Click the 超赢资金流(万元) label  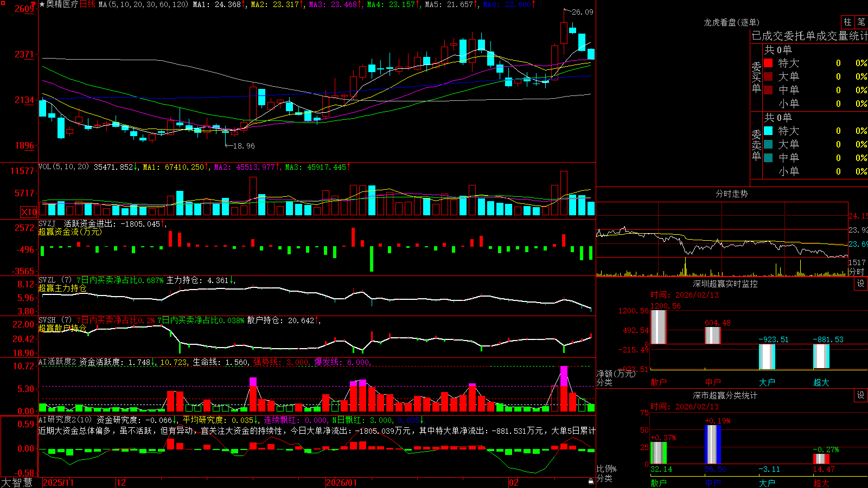70,232
